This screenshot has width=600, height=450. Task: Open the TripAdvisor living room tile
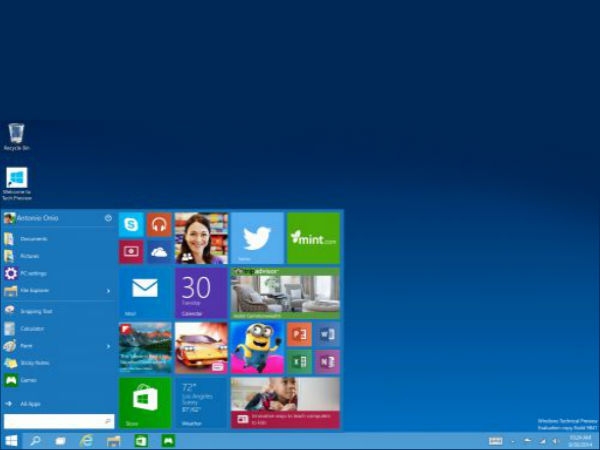pos(285,293)
